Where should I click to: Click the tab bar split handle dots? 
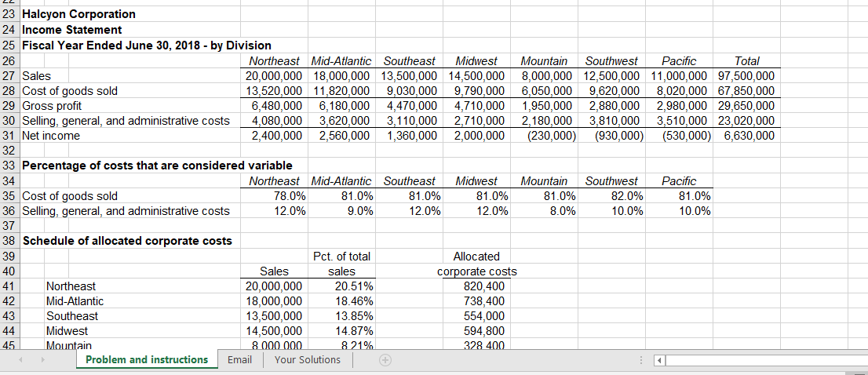641,361
